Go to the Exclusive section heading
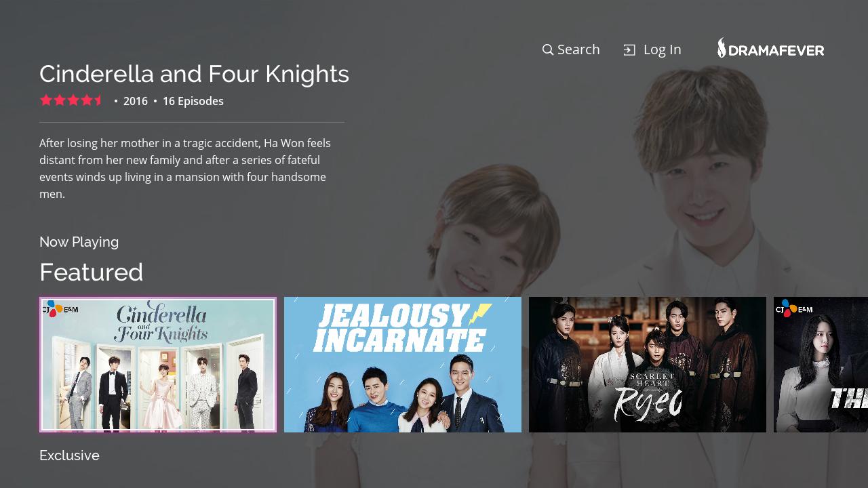868x488 pixels. click(69, 455)
